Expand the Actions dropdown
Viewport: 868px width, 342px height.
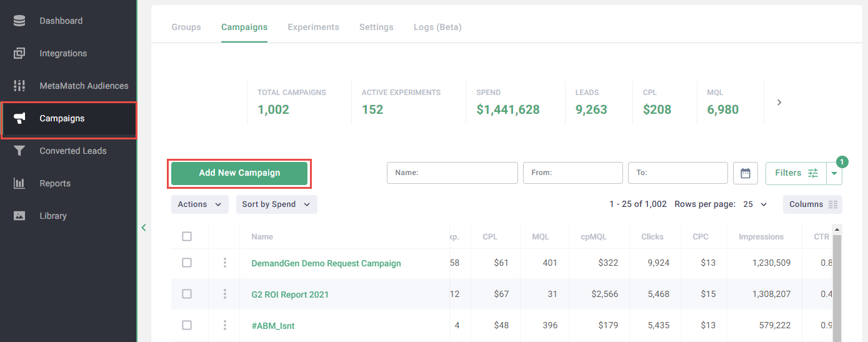click(199, 204)
